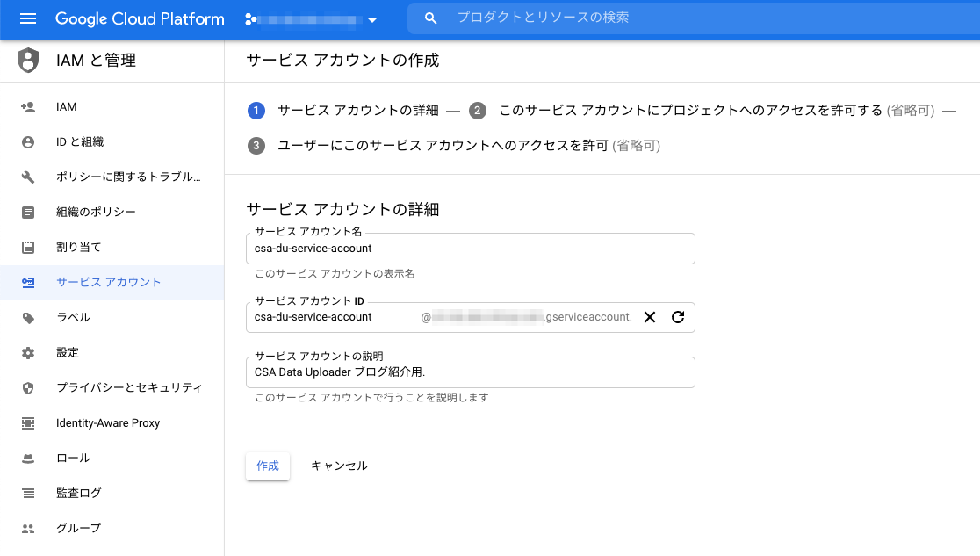The image size is (980, 556).
Task: Regenerate service account ID with refresh icon
Action: [678, 317]
